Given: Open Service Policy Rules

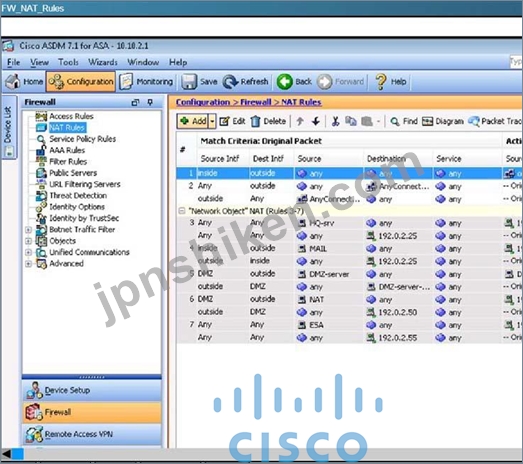Looking at the screenshot, I should click(82, 139).
